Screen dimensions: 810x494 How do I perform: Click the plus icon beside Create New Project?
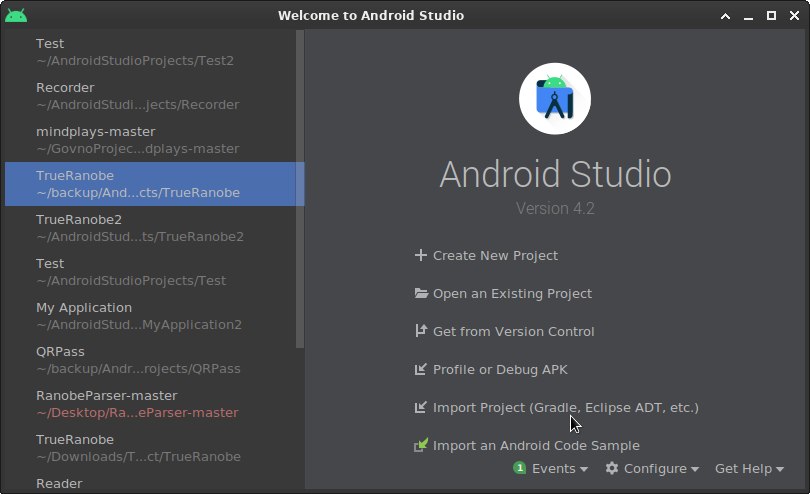coord(420,255)
